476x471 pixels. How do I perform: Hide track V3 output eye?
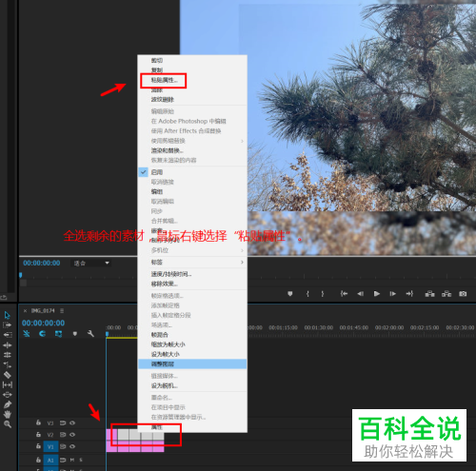pos(72,422)
